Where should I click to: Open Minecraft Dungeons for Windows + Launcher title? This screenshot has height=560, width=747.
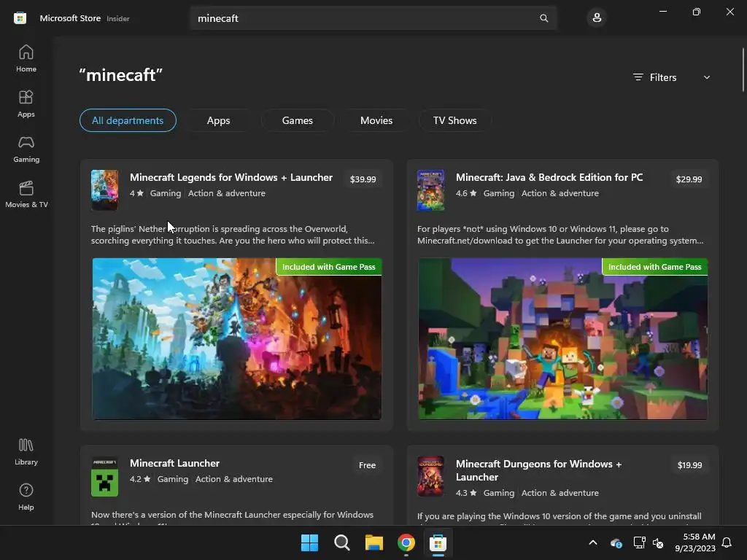(x=539, y=470)
